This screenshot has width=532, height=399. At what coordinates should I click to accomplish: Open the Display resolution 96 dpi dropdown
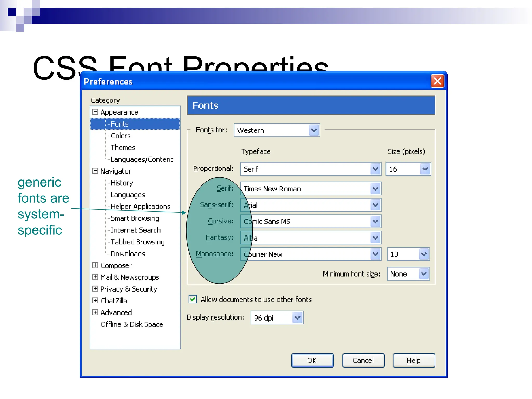click(297, 318)
